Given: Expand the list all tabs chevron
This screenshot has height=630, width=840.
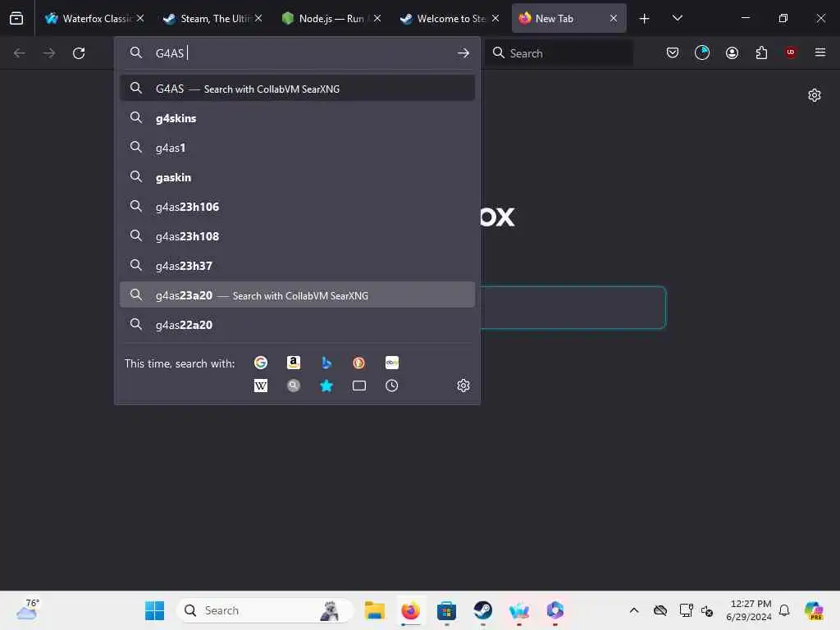Looking at the screenshot, I should [677, 18].
